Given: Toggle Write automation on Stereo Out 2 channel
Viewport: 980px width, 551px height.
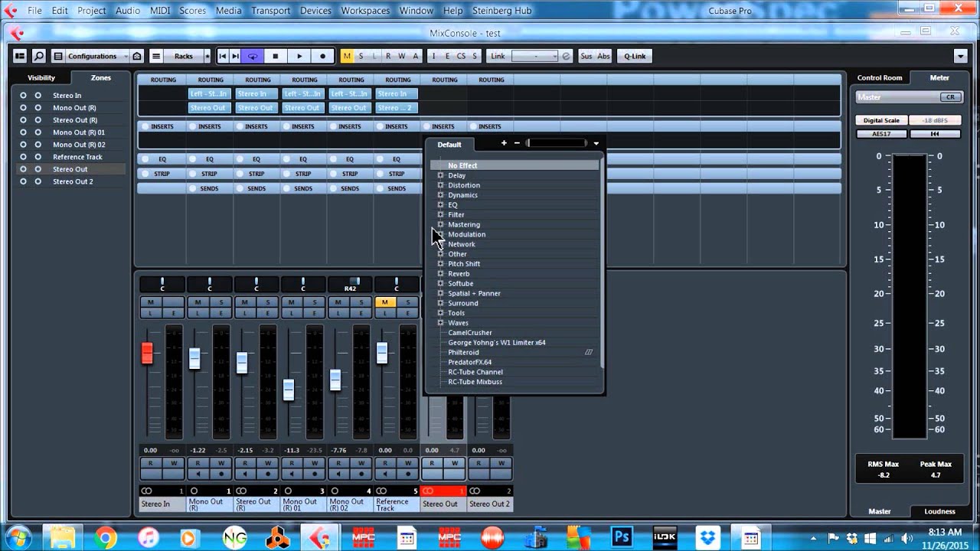Looking at the screenshot, I should pyautogui.click(x=501, y=463).
